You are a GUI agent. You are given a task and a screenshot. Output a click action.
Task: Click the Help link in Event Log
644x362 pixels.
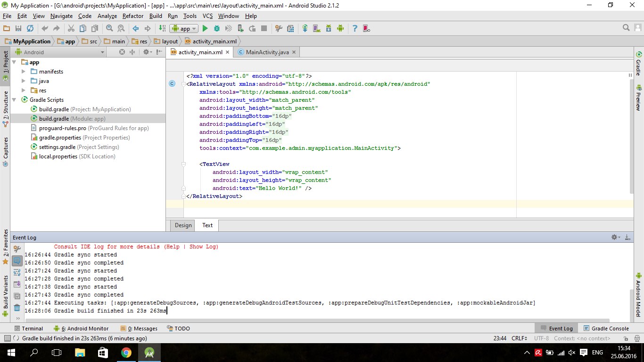click(x=173, y=247)
